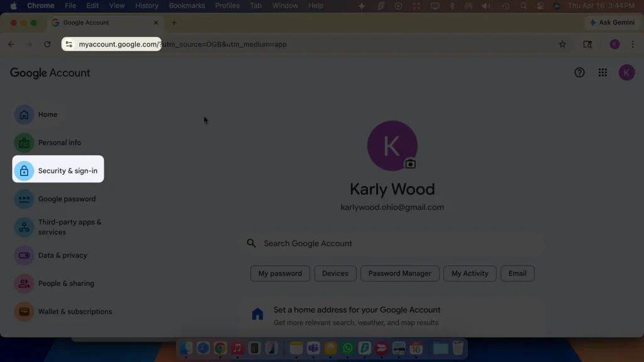This screenshot has width=644, height=362.
Task: Click the volume icon in menu bar
Action: click(486, 6)
